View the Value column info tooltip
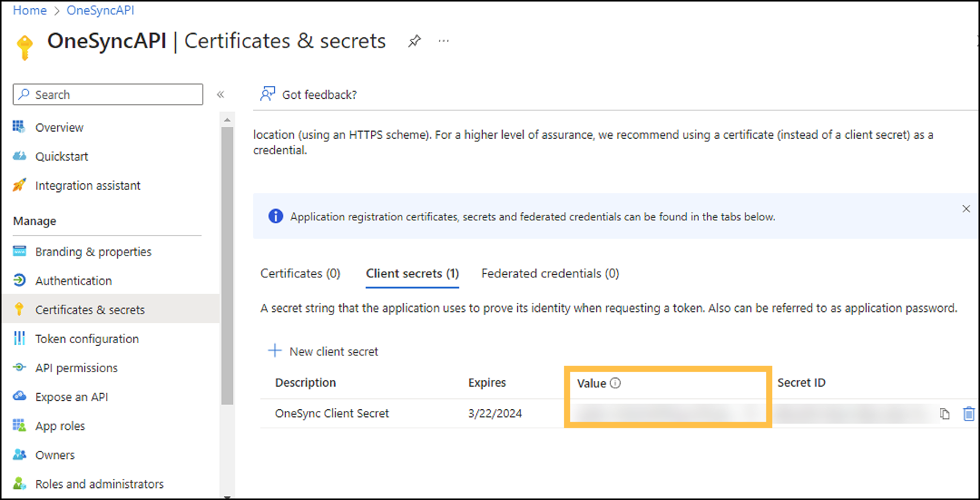The image size is (980, 500). [x=616, y=383]
